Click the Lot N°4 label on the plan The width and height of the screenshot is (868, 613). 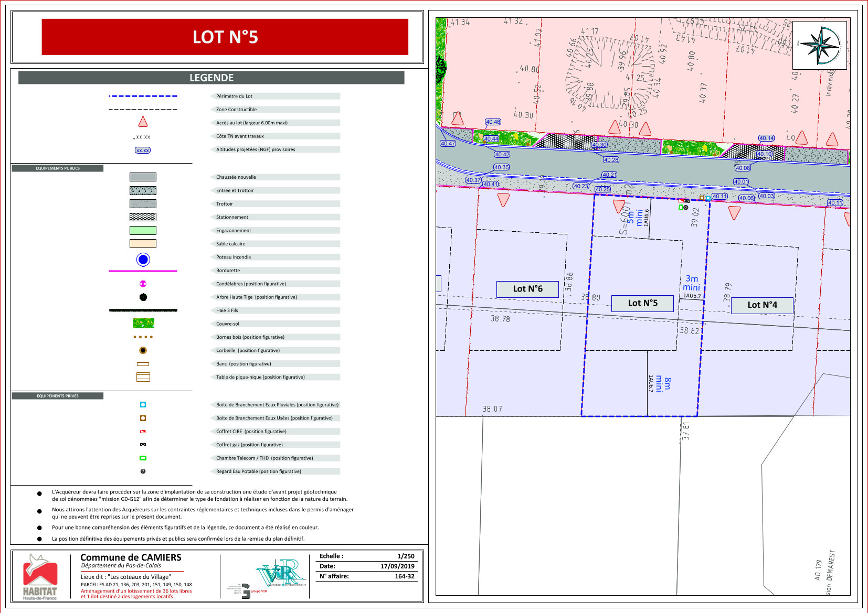762,305
